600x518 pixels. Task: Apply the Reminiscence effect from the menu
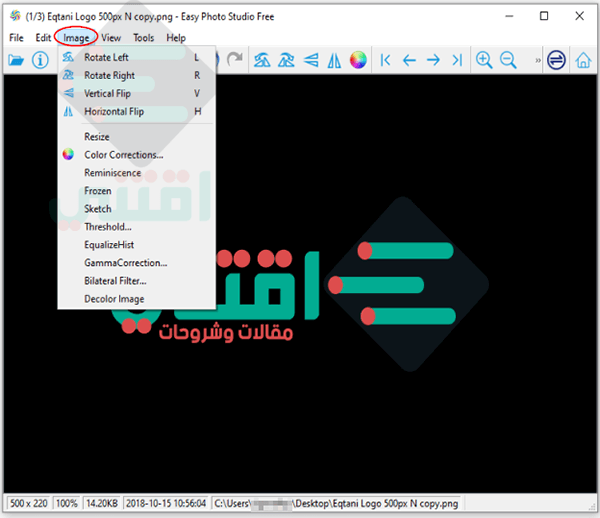coord(136,173)
